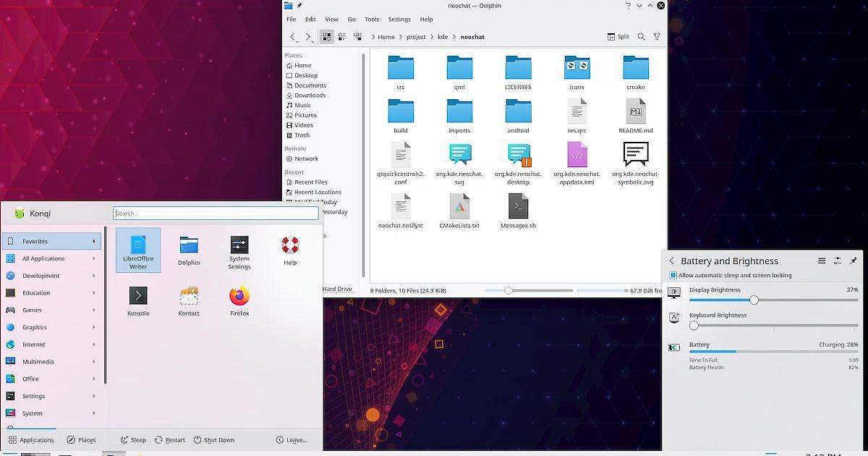Screen dimensions: 868x456
Task: Expand the Games category
Action: (51, 310)
